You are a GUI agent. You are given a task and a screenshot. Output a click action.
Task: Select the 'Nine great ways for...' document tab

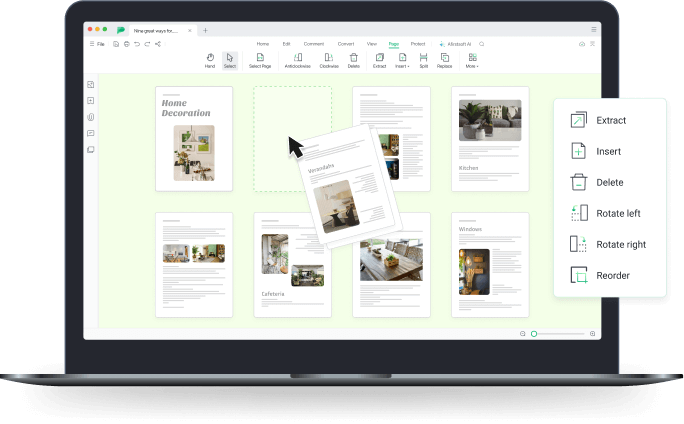163,31
